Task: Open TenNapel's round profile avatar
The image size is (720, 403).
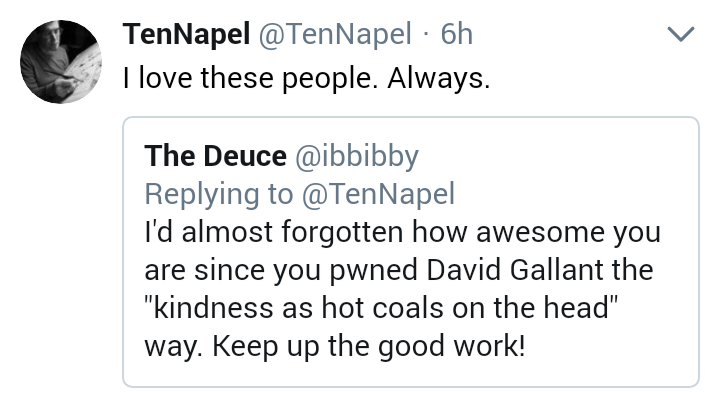Action: click(x=61, y=62)
